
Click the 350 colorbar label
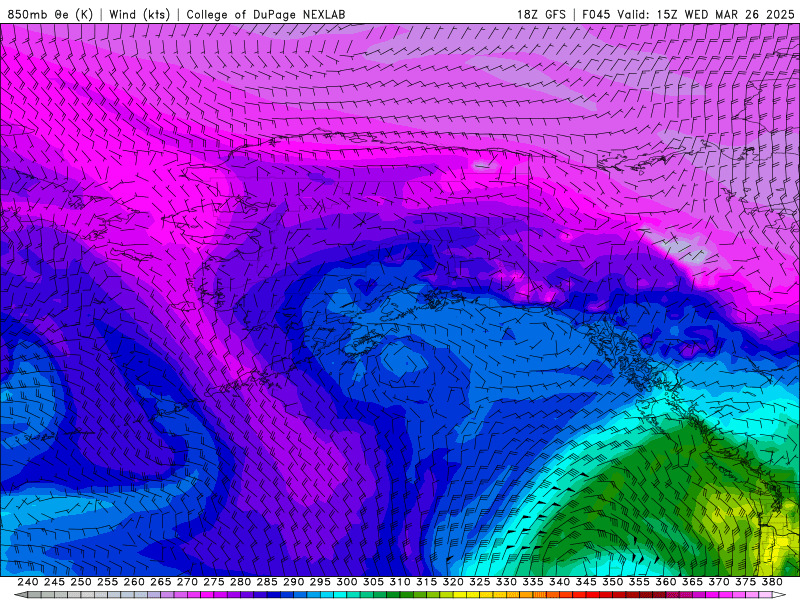pos(612,582)
